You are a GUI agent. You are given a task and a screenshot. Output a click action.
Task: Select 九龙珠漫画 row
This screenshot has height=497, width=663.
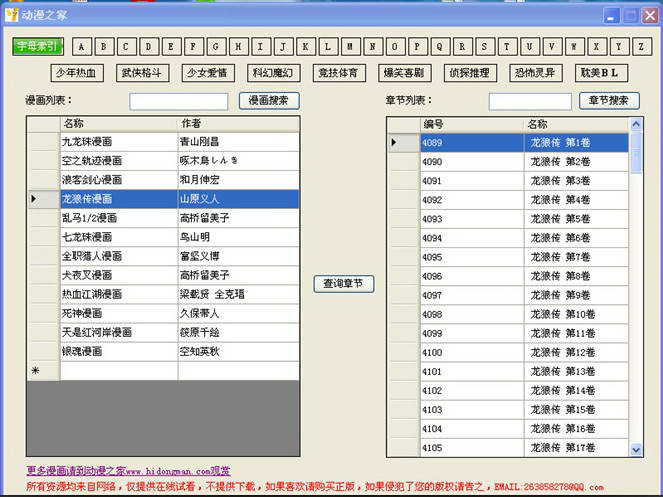coord(163,142)
